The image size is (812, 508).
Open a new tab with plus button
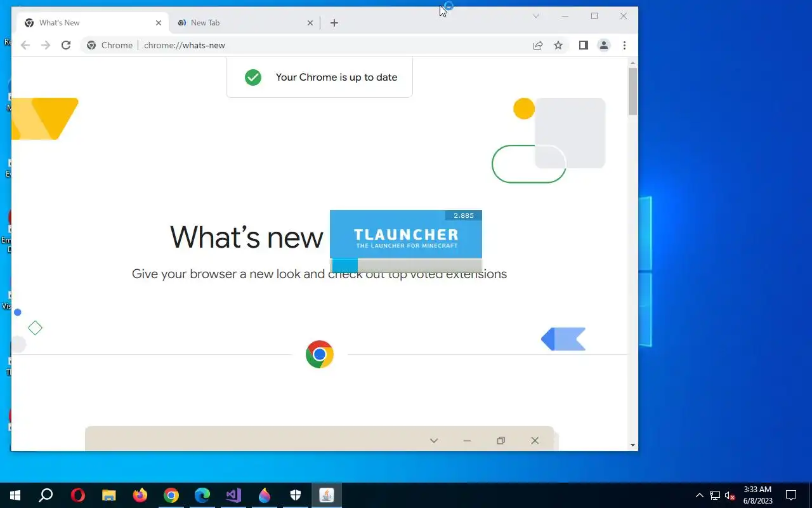334,23
